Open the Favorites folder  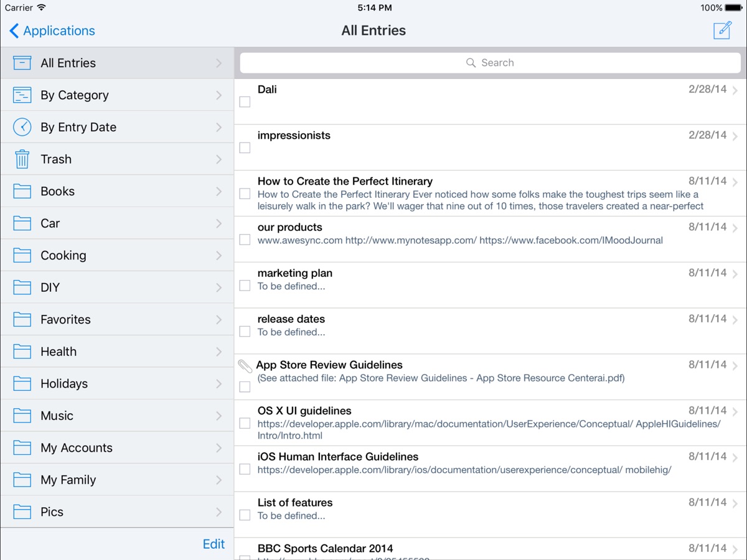pyautogui.click(x=65, y=319)
